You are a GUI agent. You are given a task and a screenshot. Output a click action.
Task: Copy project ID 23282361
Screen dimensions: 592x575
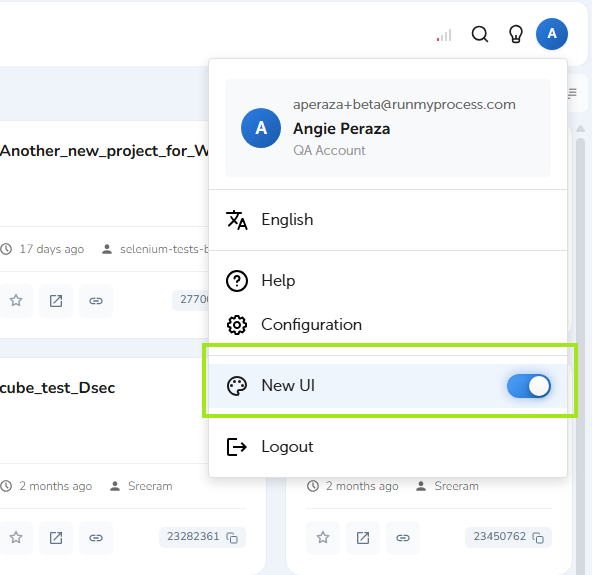(x=232, y=538)
